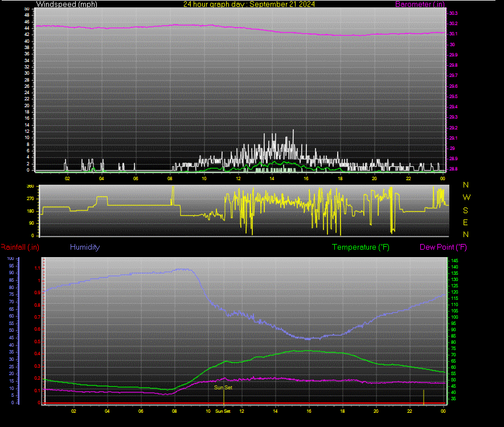Click the '0.9' rainfall scale value
504x427 pixels.
click(37, 292)
